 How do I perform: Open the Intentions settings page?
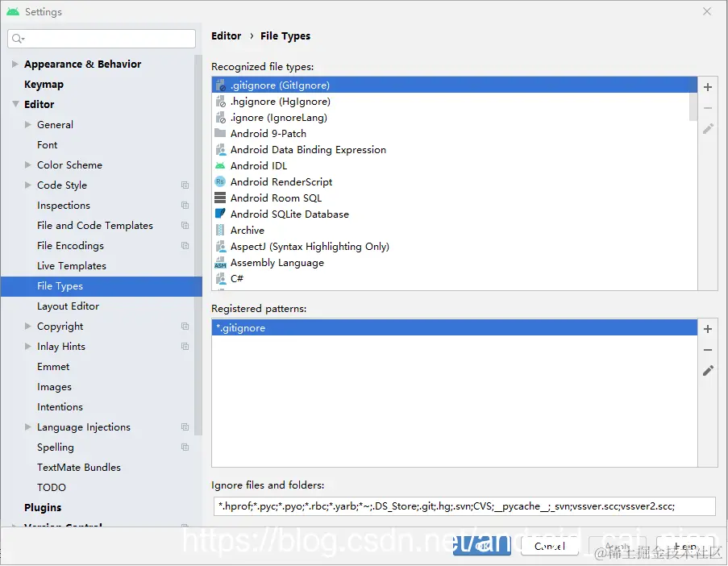[60, 406]
